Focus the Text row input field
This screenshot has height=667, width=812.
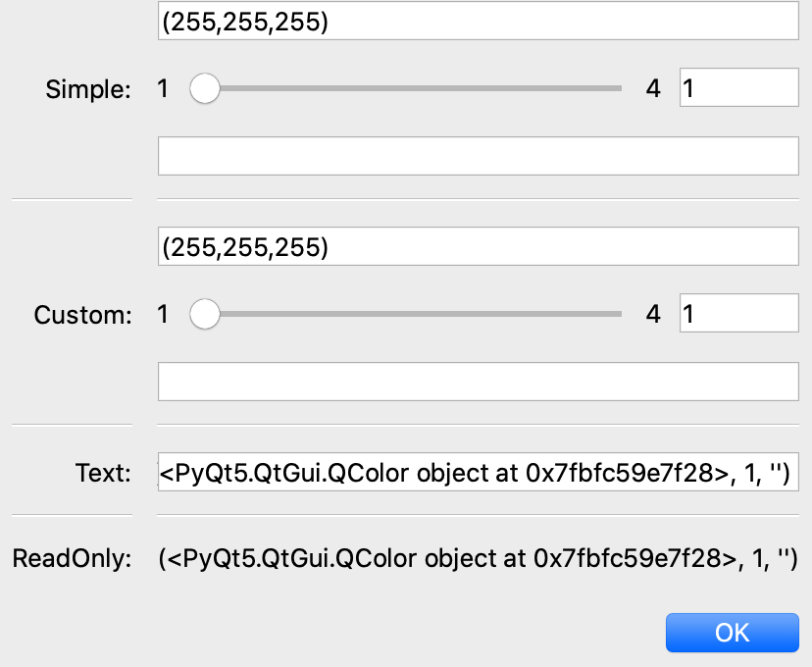coord(478,475)
